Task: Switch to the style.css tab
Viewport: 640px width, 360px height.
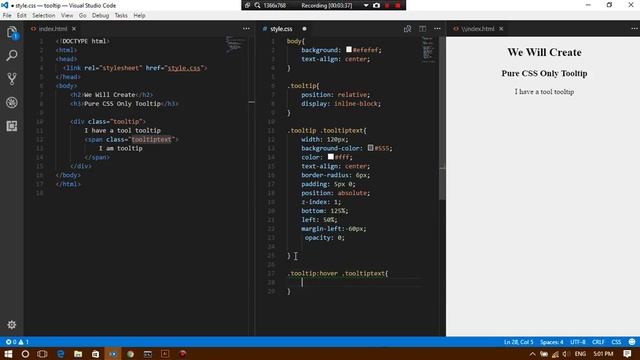Action: (x=281, y=29)
